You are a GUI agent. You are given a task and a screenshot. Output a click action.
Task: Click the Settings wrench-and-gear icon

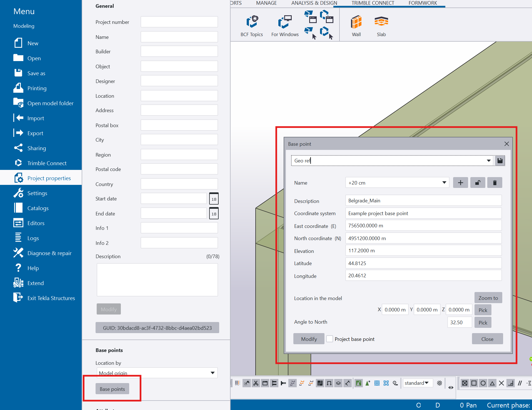pos(18,193)
